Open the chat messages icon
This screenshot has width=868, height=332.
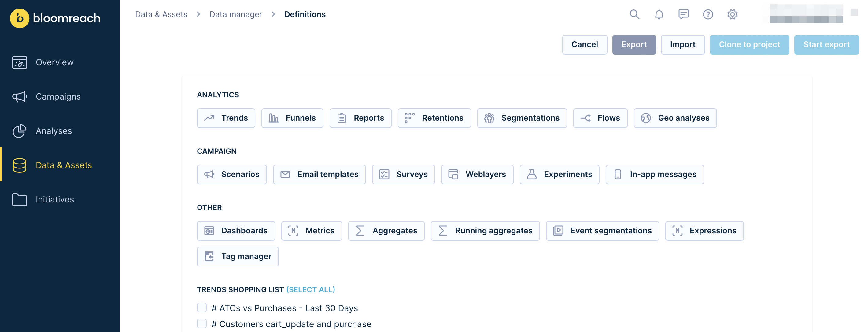point(683,14)
